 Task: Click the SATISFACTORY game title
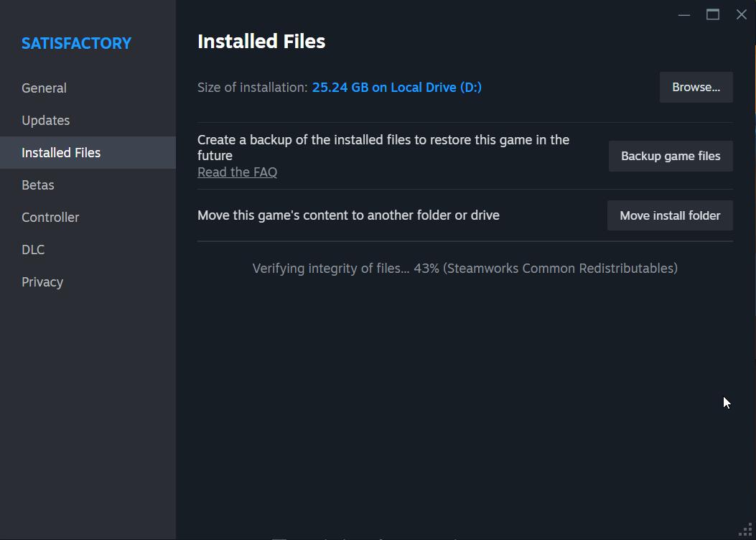tap(76, 43)
